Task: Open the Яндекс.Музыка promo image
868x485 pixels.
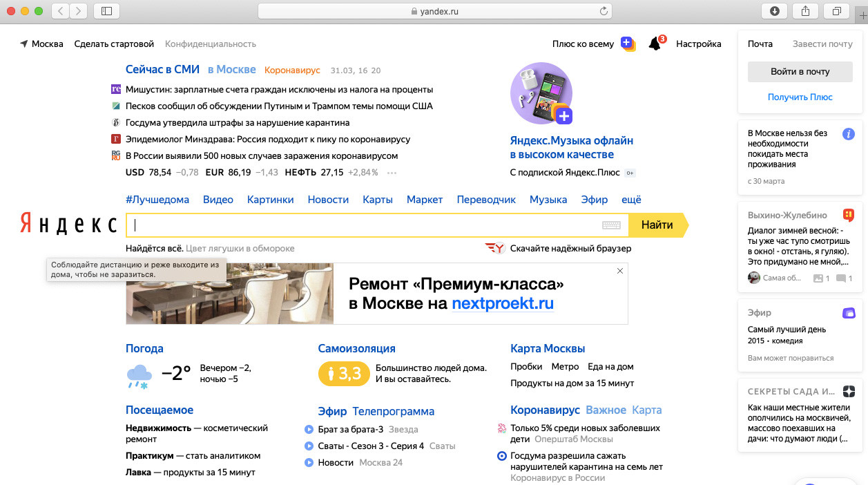Action: (541, 93)
